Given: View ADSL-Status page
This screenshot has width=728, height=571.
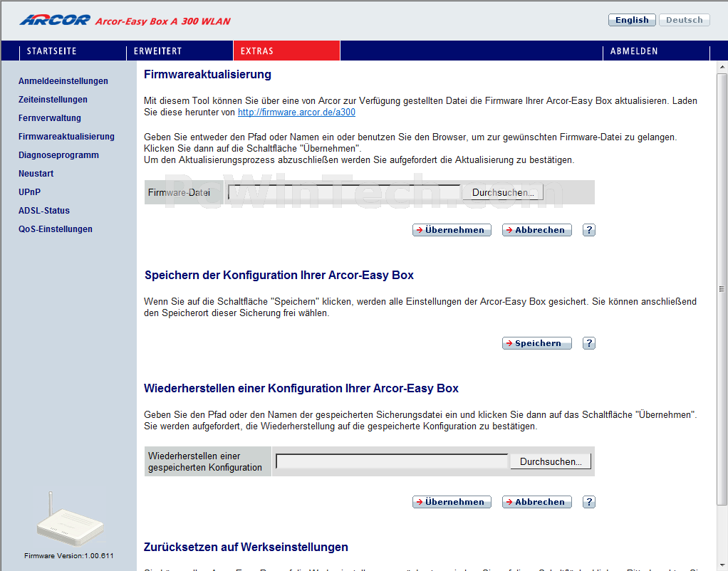Looking at the screenshot, I should coord(44,211).
